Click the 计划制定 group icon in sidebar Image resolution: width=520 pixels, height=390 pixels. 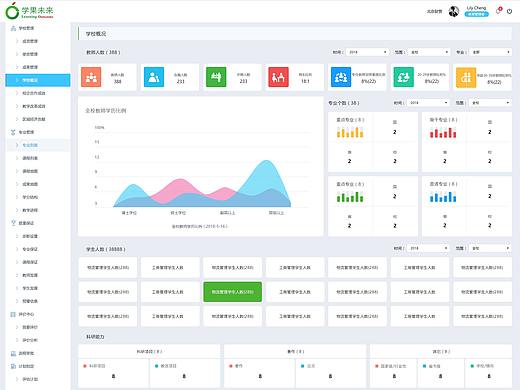[13, 366]
